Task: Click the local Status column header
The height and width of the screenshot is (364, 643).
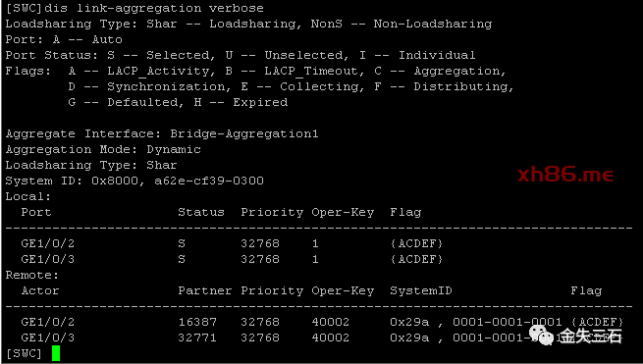Action: tap(201, 212)
